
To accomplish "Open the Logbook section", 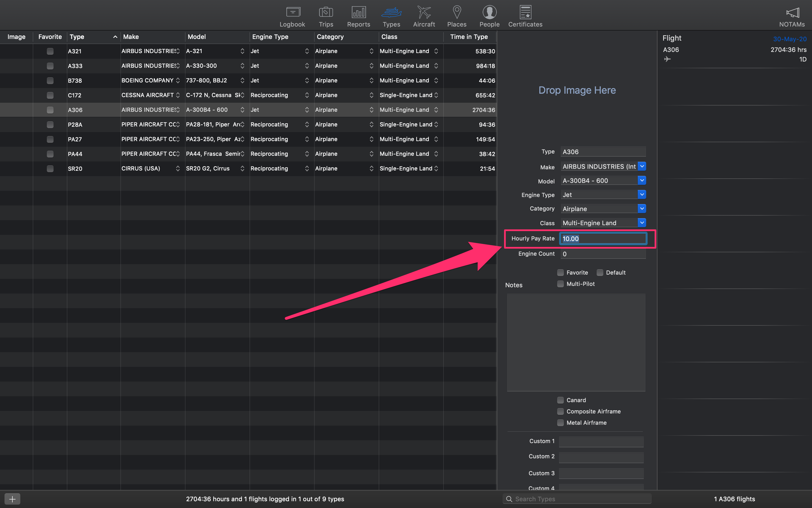I will point(293,16).
